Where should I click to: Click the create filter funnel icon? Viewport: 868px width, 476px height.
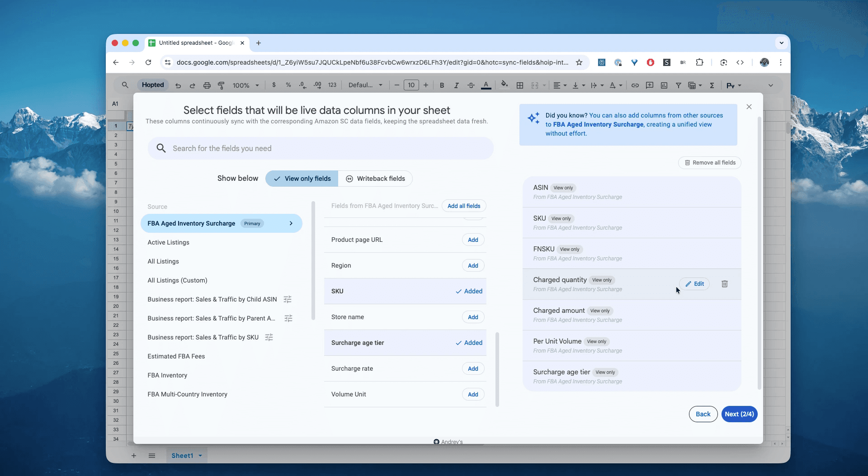tap(679, 85)
